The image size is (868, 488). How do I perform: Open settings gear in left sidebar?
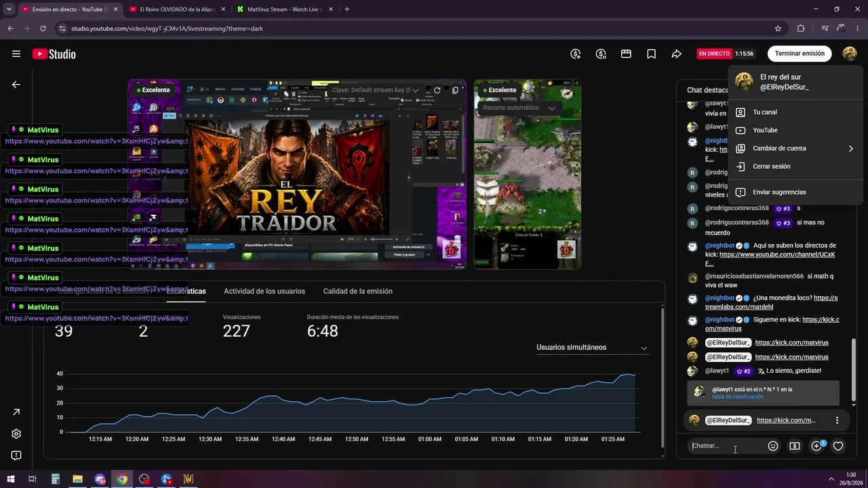[x=16, y=434]
